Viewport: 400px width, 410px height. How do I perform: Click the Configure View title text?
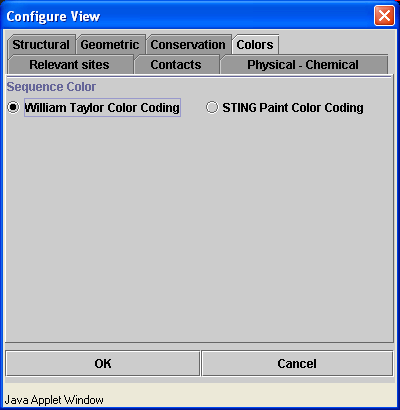click(53, 16)
